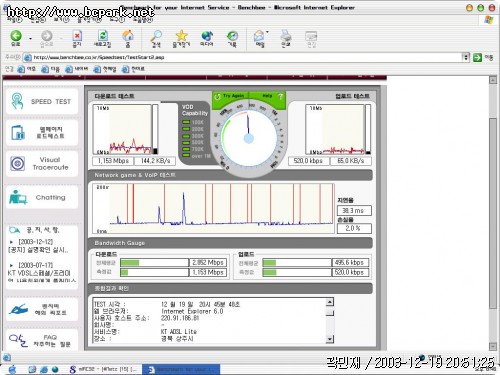Click the download speed value 1,153 Mbps
This screenshot has height=375, width=500.
(x=113, y=161)
